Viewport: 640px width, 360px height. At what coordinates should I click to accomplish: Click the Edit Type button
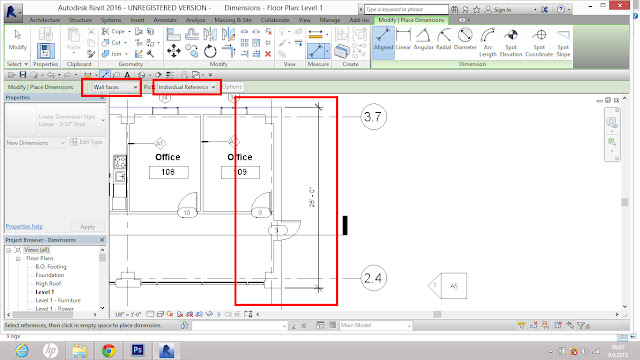point(86,142)
